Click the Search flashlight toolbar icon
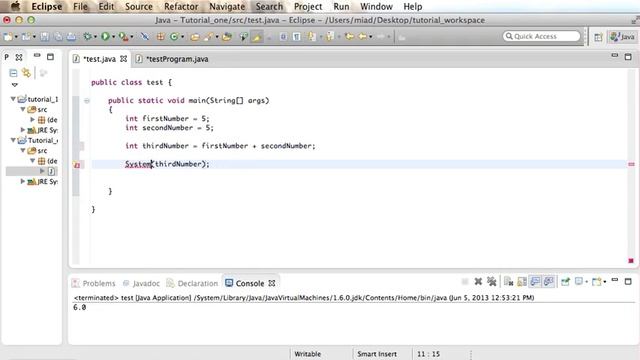 pyautogui.click(x=209, y=37)
